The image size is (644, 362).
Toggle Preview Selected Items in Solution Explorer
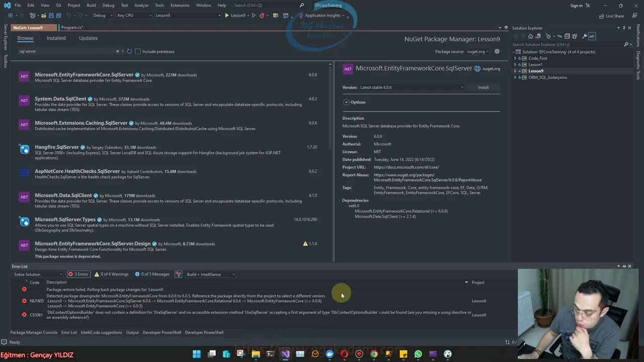click(592, 36)
